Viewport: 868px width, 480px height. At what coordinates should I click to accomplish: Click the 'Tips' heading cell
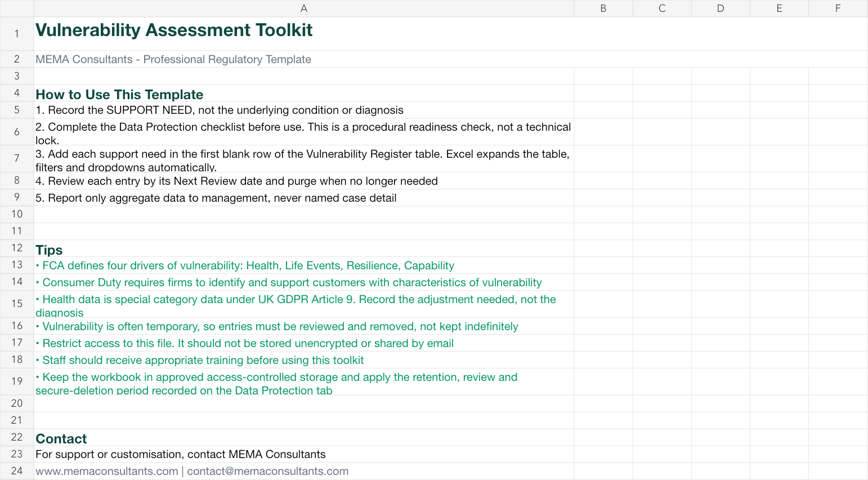point(304,248)
